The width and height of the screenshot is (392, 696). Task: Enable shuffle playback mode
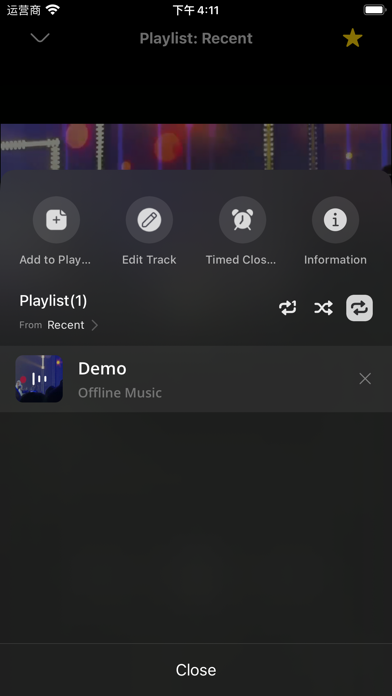pos(323,308)
